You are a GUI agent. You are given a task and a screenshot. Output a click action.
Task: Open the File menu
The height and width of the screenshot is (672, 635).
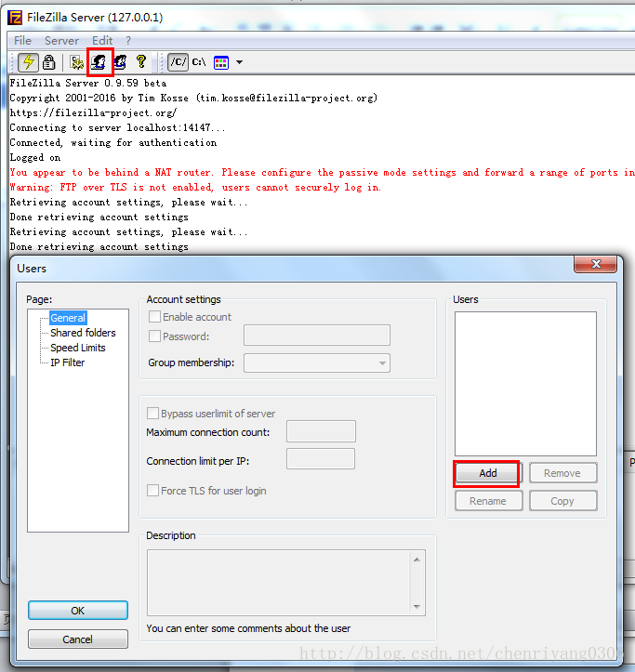pos(22,41)
